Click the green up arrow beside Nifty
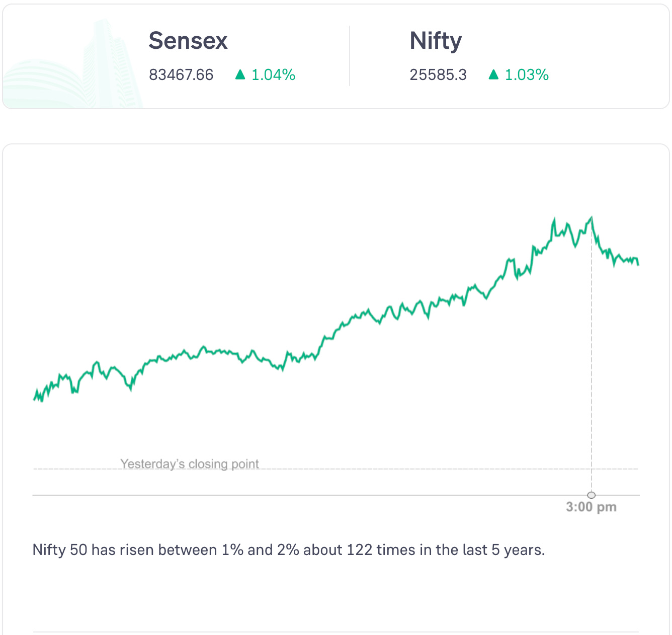This screenshot has height=635, width=672. coord(493,75)
